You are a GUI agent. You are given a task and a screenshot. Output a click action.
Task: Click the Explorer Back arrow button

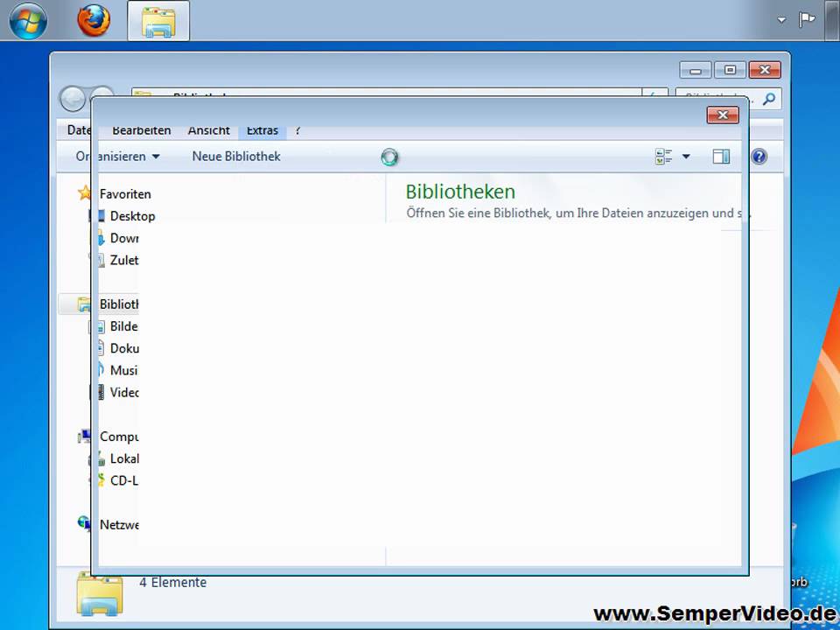click(x=73, y=99)
